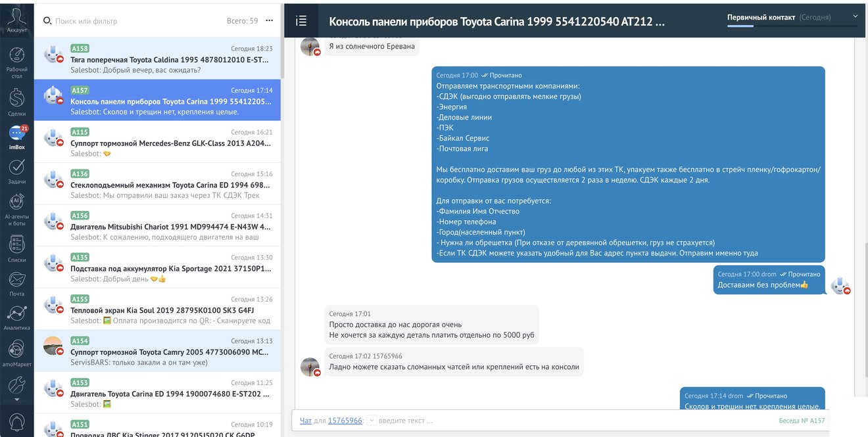The width and height of the screenshot is (868, 437).
Task: Click recipient link 15765966 in reply box
Action: [x=345, y=421]
